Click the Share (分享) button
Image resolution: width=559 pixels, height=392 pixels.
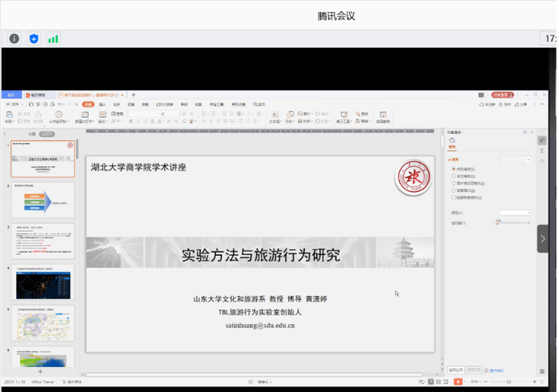[x=521, y=104]
